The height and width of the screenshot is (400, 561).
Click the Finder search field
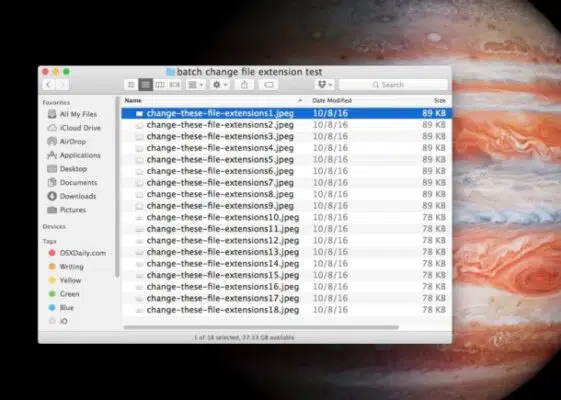393,85
